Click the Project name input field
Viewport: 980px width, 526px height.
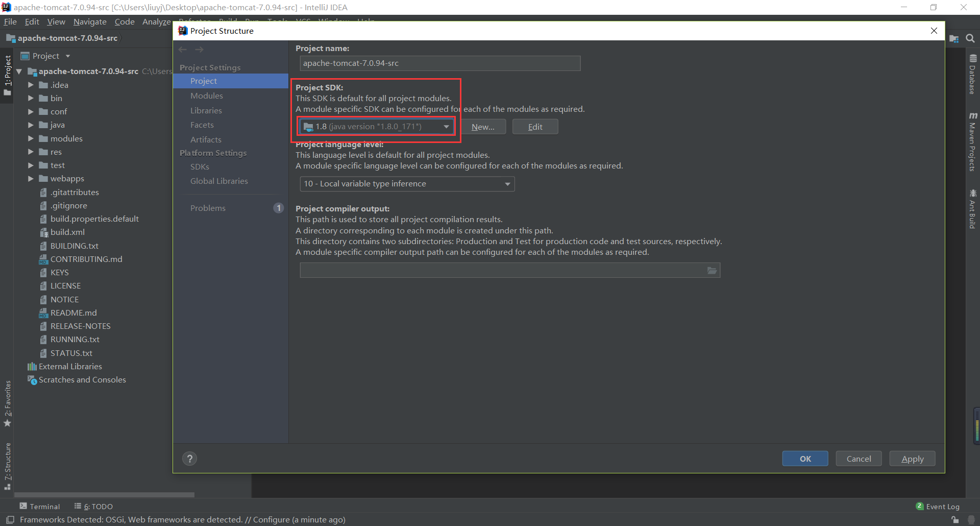pos(440,63)
